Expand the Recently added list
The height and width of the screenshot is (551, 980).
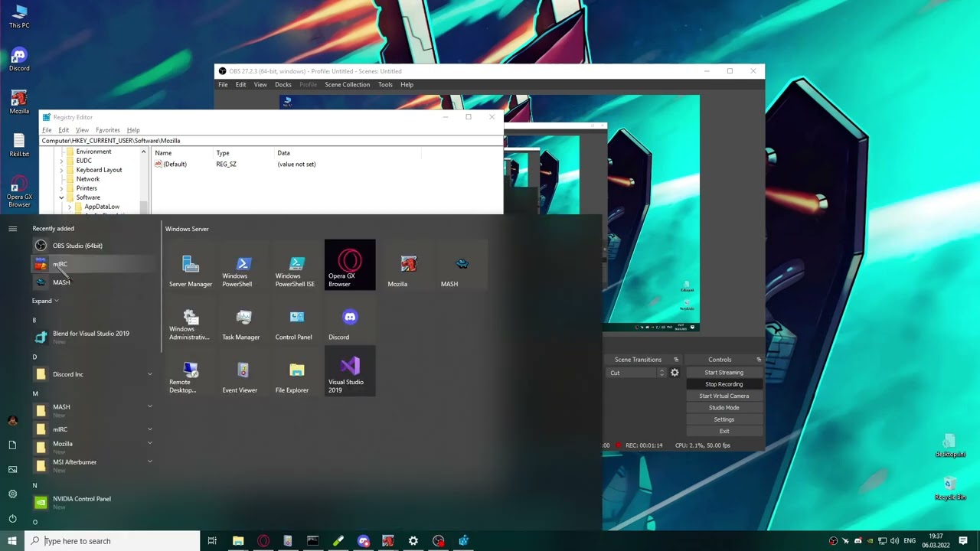click(x=45, y=301)
